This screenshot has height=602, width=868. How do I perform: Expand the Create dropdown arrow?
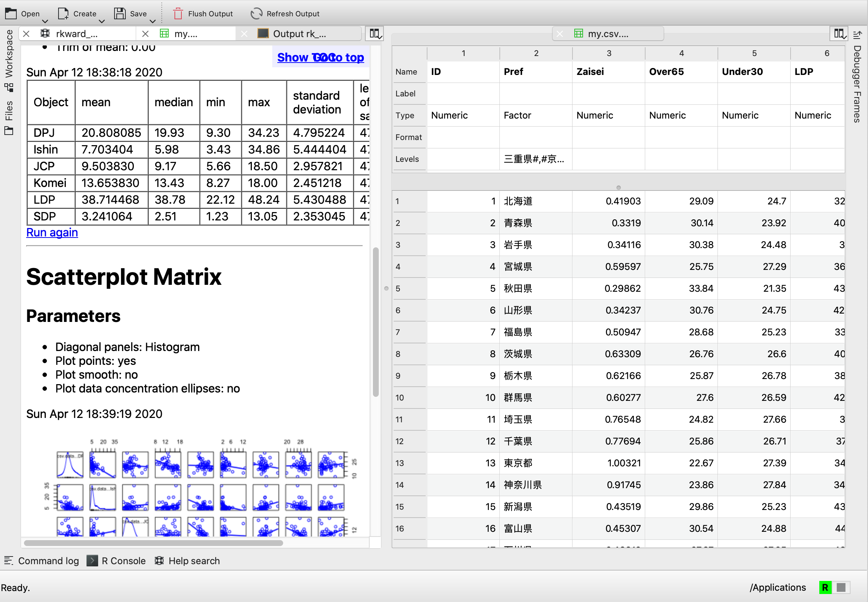(x=101, y=21)
